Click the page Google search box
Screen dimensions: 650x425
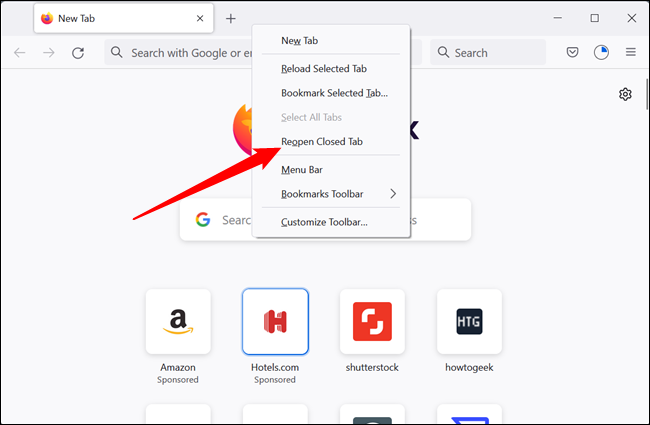pyautogui.click(x=325, y=219)
